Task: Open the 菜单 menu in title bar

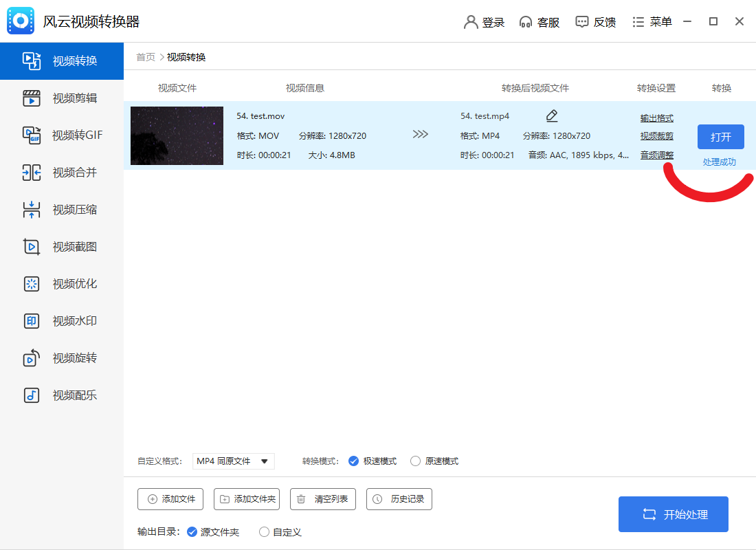Action: (652, 22)
